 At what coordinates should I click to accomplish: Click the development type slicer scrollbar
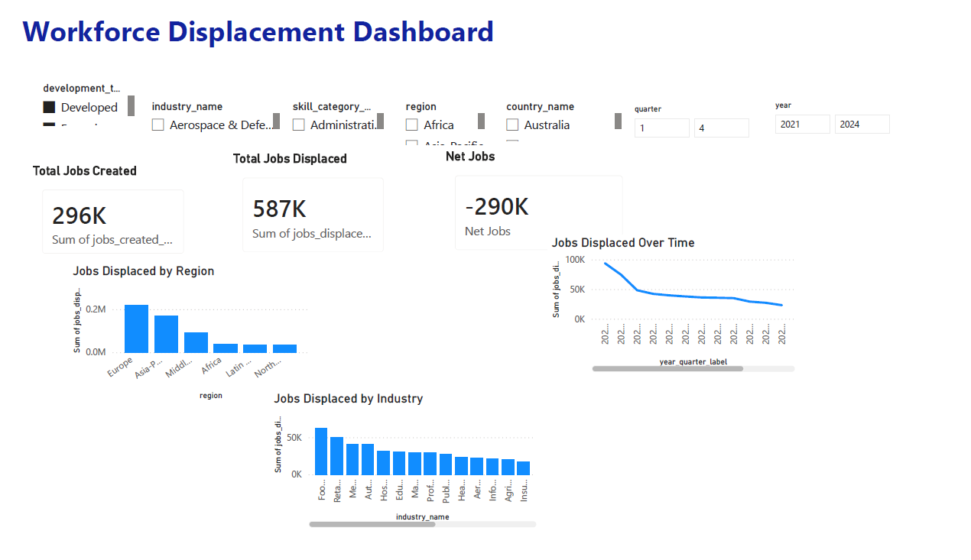point(132,106)
